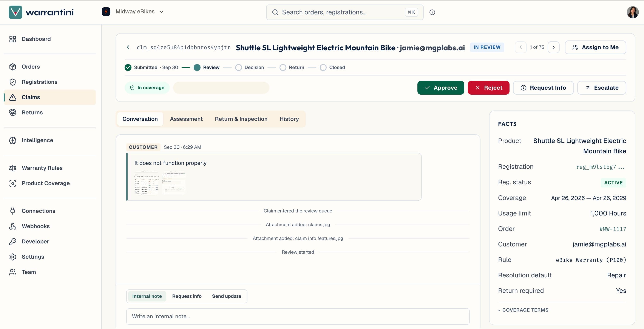Open the Return & Inspection tab

pyautogui.click(x=241, y=119)
